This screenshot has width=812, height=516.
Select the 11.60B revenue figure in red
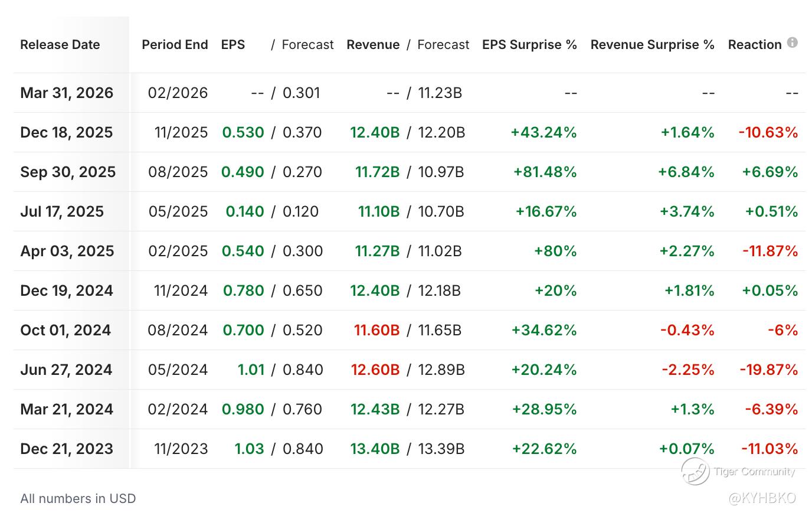(376, 330)
